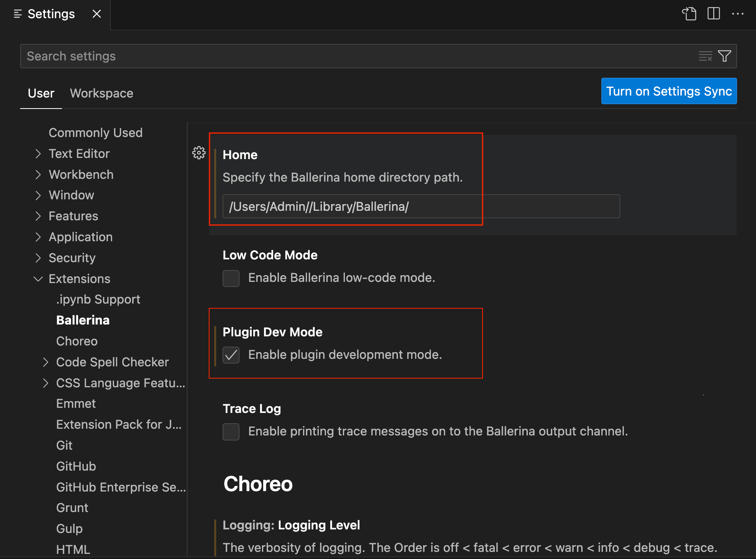Select Gulp extension settings
The width and height of the screenshot is (756, 559).
[x=69, y=529]
